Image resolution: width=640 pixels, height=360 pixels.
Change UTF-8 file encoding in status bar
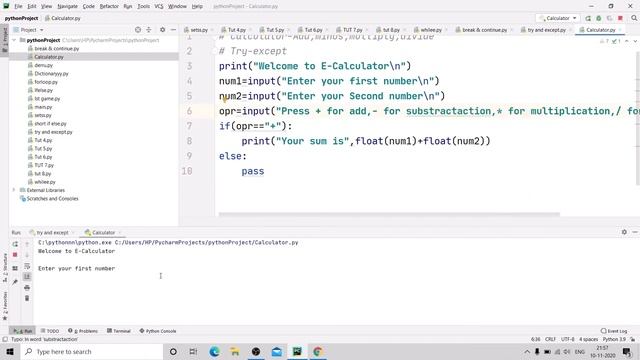click(x=567, y=339)
